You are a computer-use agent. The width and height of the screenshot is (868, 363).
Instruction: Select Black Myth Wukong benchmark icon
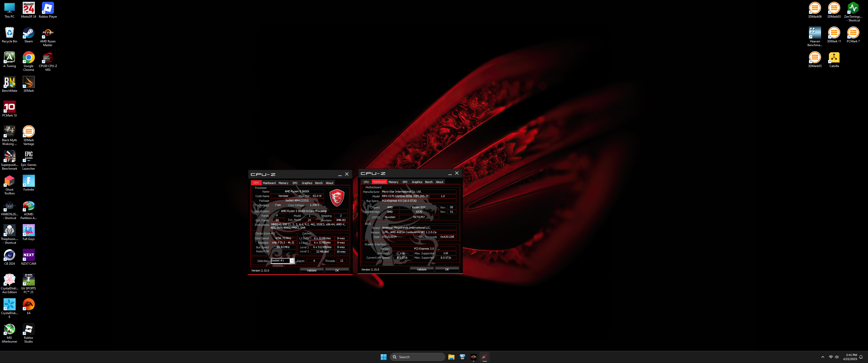(9, 135)
